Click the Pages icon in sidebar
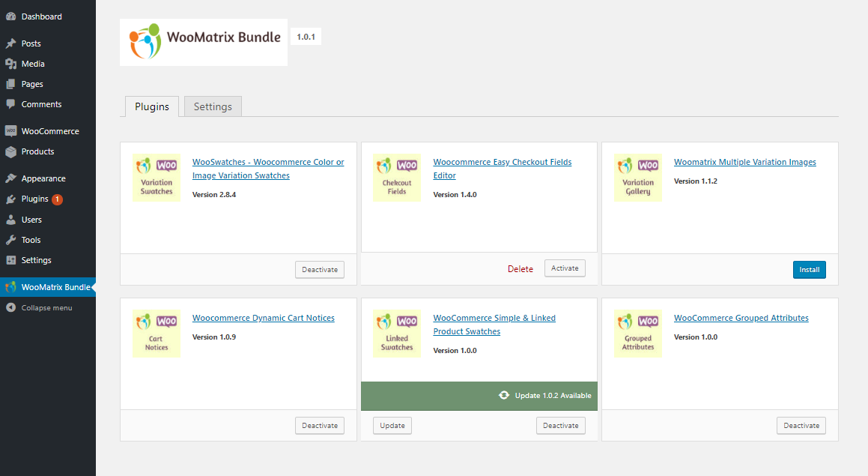 tap(10, 84)
